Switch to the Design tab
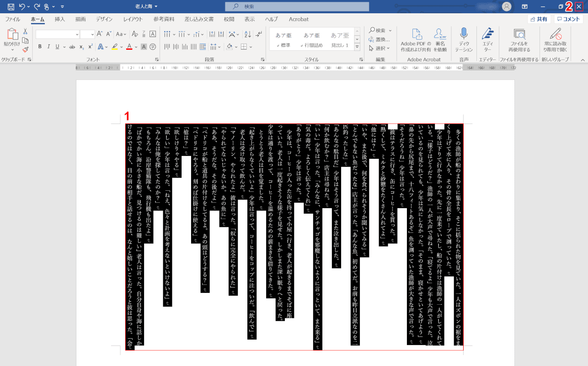Screen dimensions: 588x366 tap(104, 19)
